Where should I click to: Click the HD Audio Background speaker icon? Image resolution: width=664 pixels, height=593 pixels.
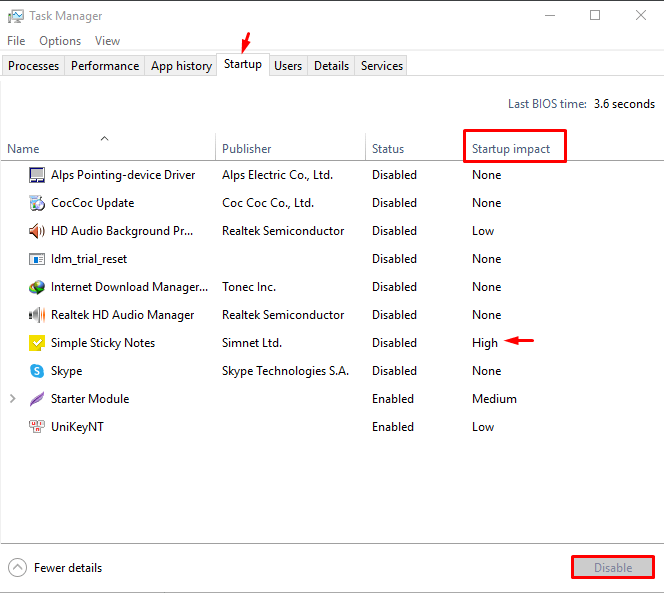pyautogui.click(x=37, y=231)
